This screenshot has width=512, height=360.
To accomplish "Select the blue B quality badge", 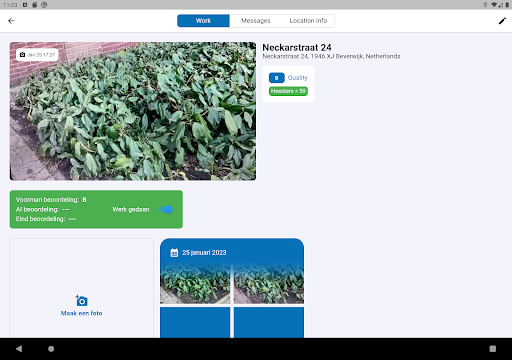I will [276, 78].
